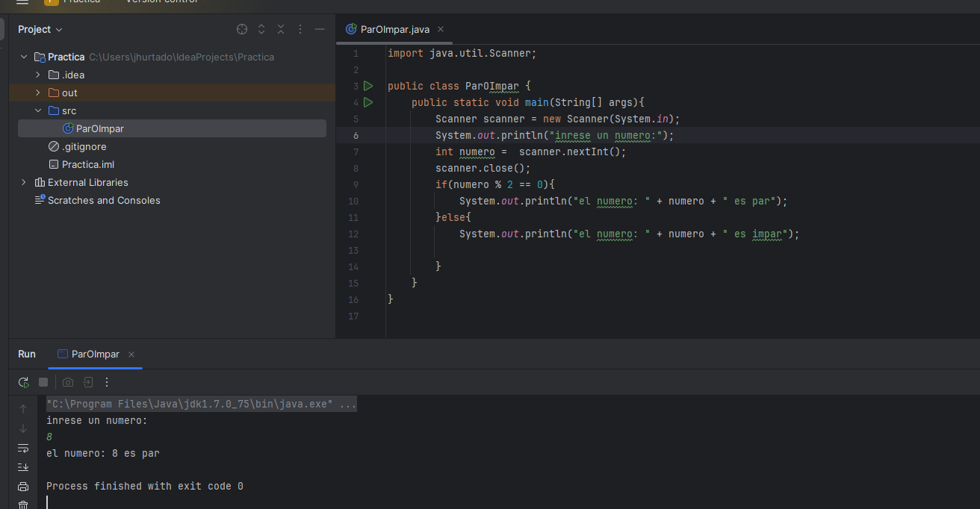Select ParOImpar class in project tree
The width and height of the screenshot is (980, 509).
[172, 128]
